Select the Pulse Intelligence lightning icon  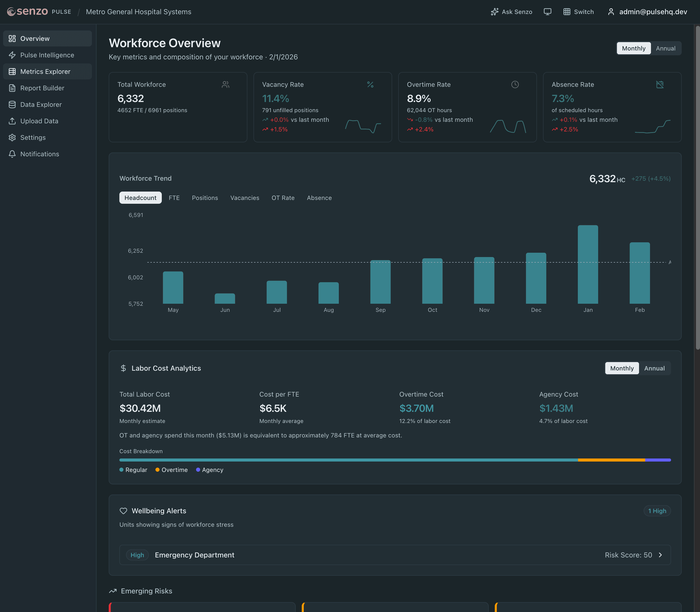tap(12, 55)
